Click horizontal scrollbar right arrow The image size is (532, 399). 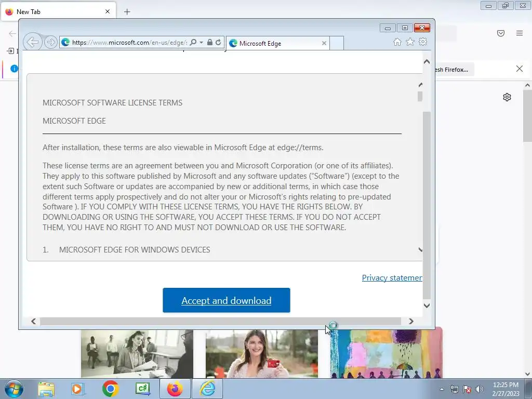[411, 321]
